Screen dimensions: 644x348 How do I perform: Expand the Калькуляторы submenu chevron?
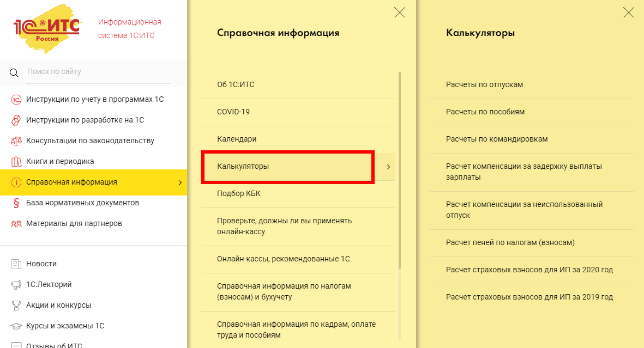pos(388,167)
